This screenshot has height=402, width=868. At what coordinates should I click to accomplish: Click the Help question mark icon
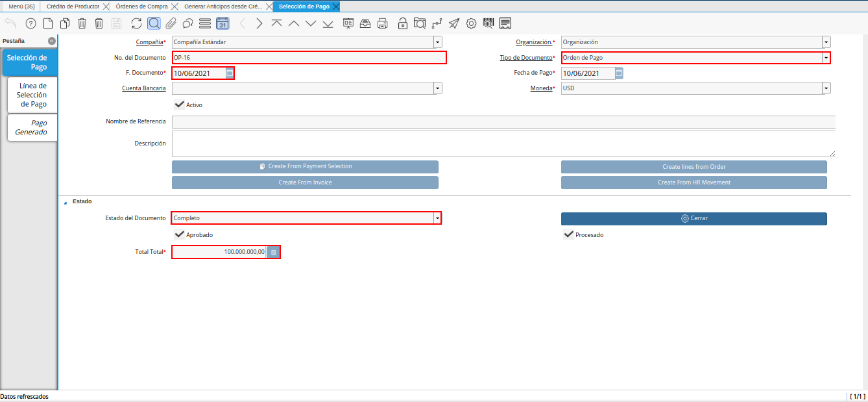pos(30,24)
